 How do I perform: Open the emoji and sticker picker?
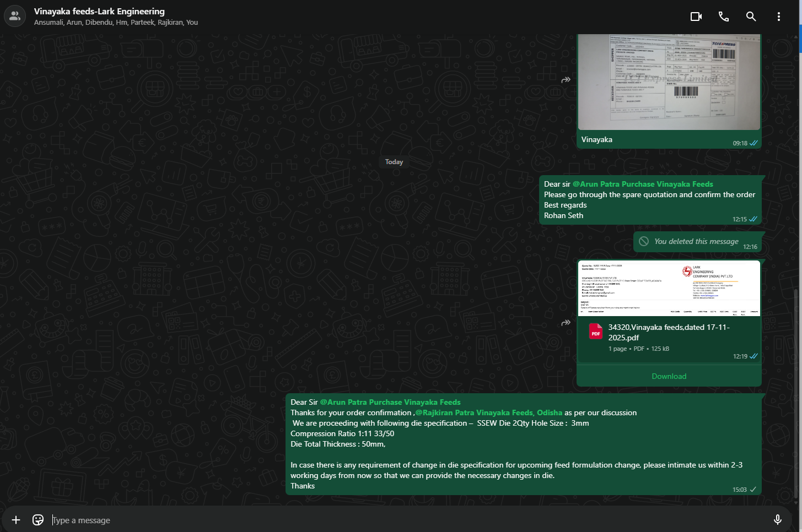pos(38,520)
